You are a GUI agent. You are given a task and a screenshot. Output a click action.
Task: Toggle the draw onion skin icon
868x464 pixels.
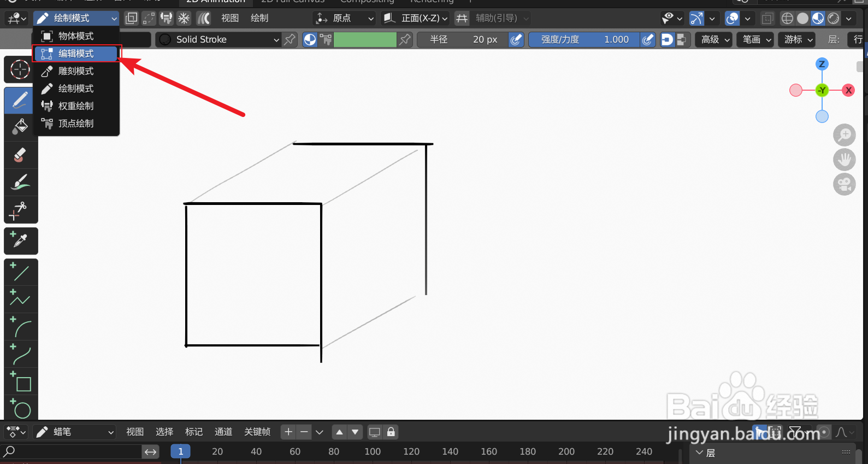click(x=203, y=19)
